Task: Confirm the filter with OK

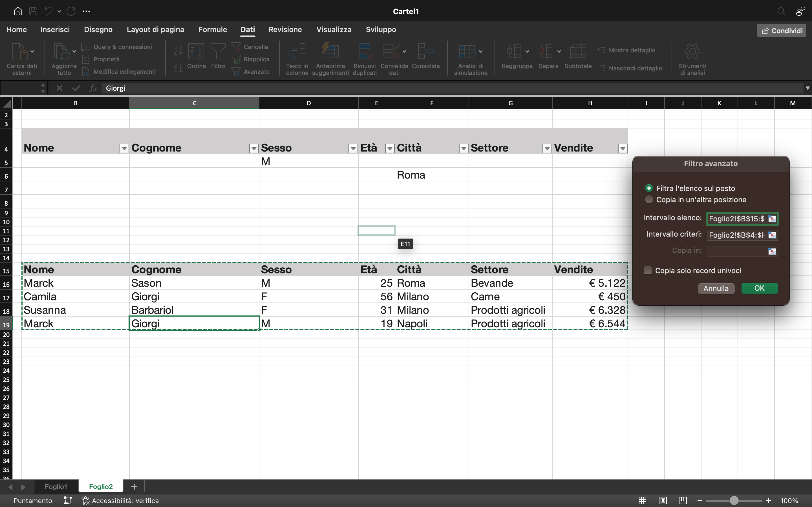Action: point(759,288)
